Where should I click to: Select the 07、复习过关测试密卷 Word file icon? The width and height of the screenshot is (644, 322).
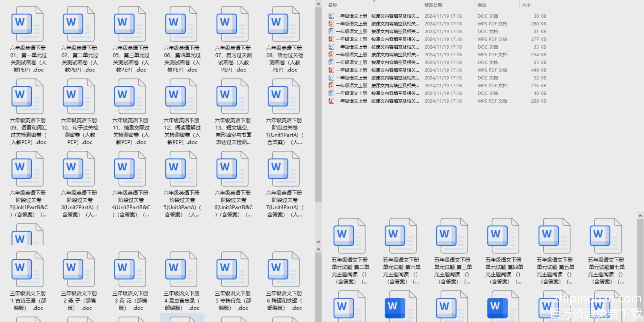[x=232, y=24]
